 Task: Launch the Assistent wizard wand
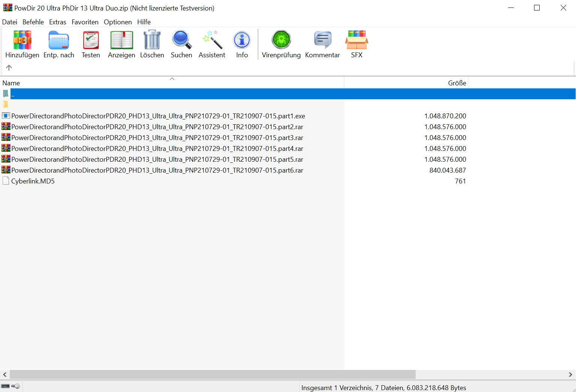tap(212, 40)
